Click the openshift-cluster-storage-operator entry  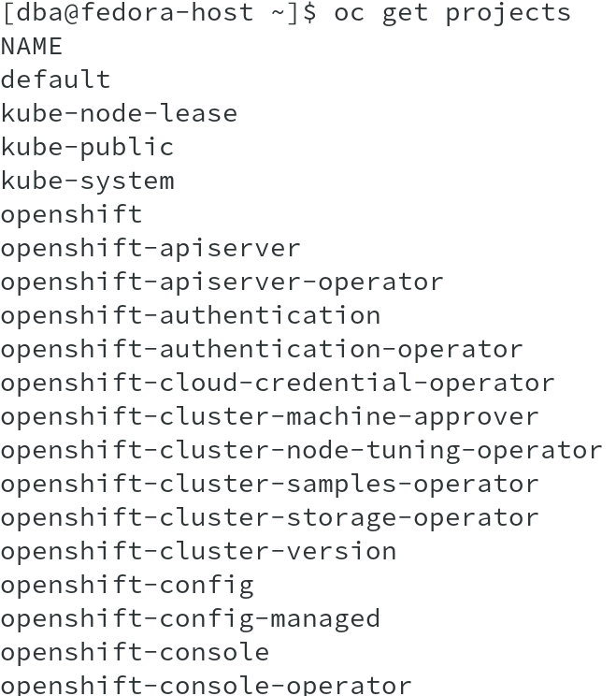tap(269, 518)
